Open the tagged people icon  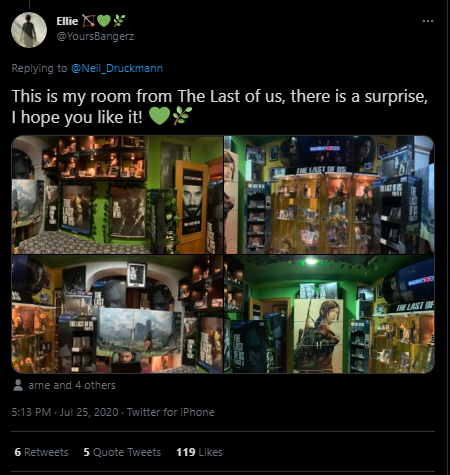18,385
